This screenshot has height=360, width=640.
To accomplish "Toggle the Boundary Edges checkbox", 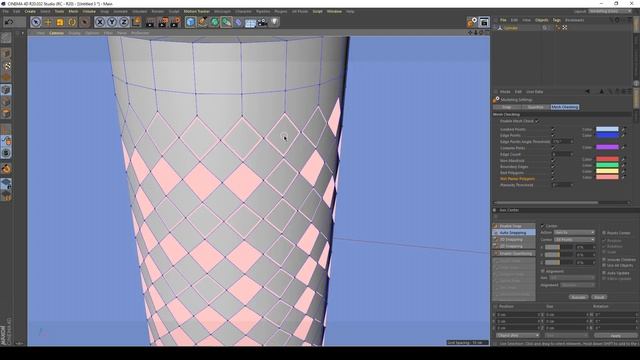I will coord(553,167).
